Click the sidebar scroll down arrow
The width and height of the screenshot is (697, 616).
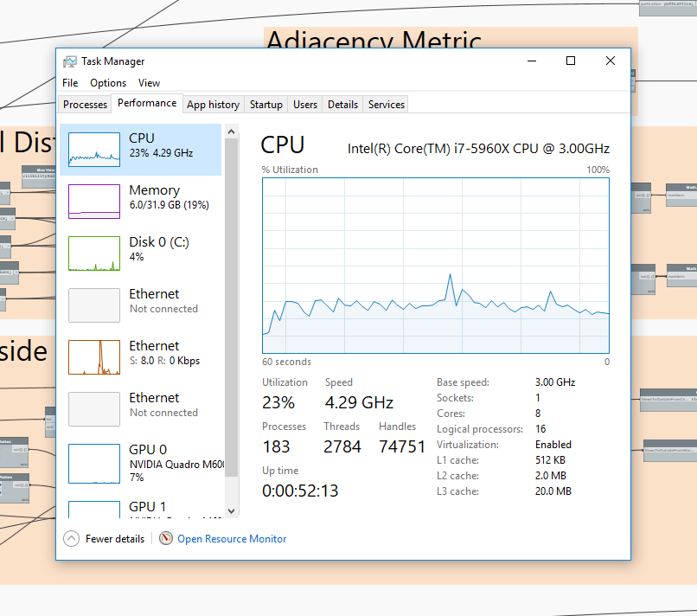tap(231, 510)
